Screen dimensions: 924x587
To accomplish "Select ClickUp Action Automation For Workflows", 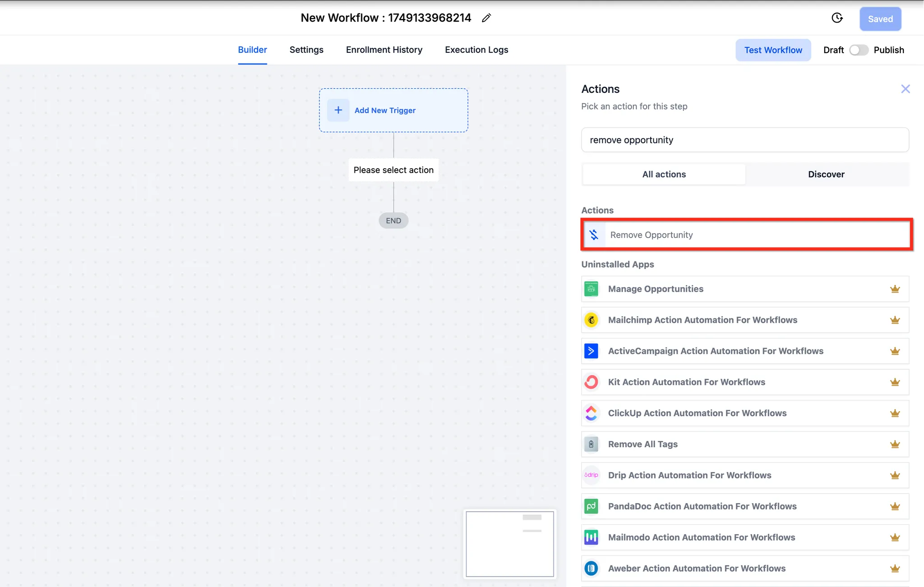I will [x=697, y=413].
